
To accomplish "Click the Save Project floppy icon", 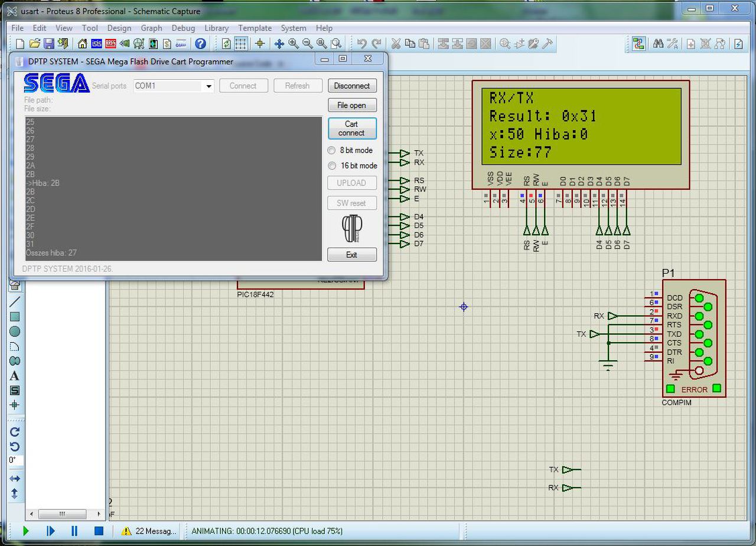I will pos(48,44).
